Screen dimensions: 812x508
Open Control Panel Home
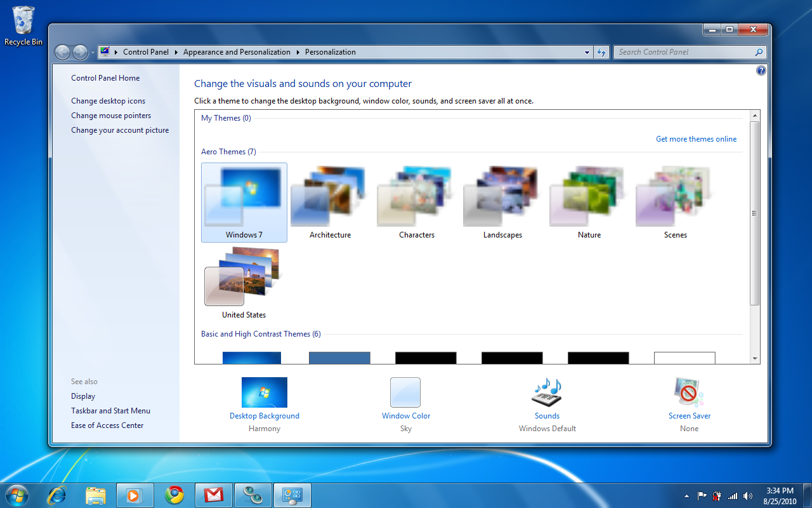tap(105, 78)
